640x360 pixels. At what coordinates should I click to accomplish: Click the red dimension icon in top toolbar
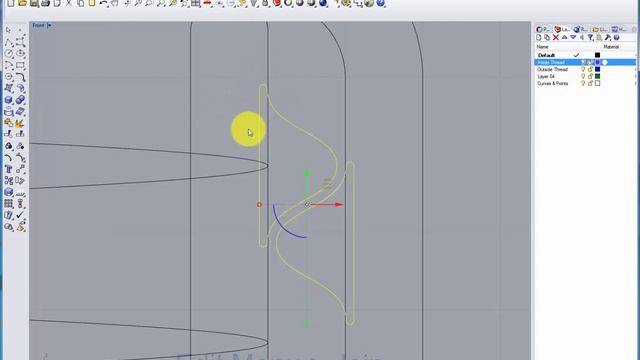coord(207,3)
